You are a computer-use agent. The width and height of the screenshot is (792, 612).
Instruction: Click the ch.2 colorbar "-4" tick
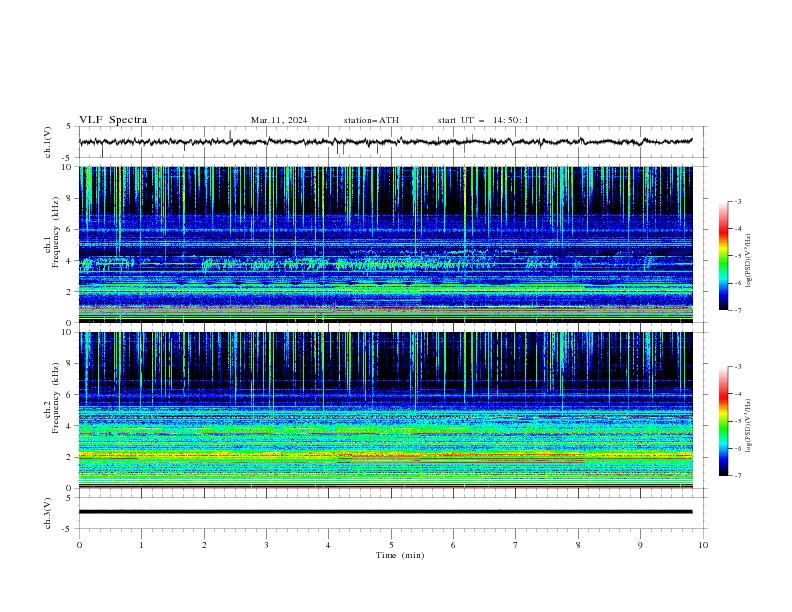[738, 394]
